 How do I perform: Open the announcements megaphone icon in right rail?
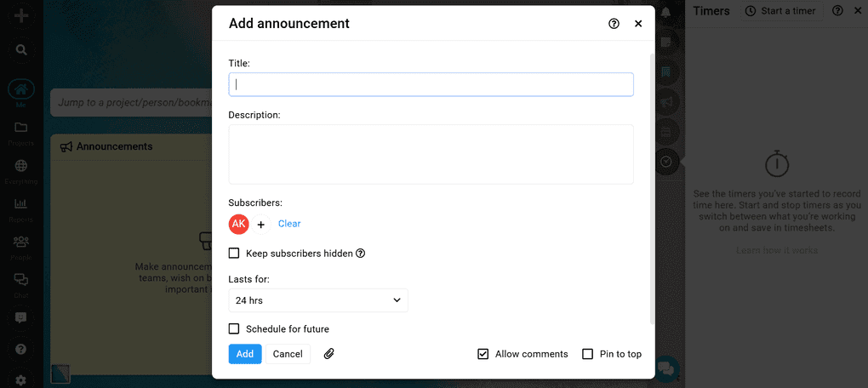point(666,101)
